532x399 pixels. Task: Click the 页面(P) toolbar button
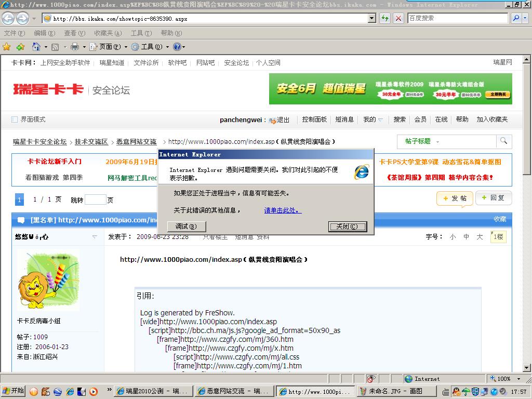click(105, 47)
